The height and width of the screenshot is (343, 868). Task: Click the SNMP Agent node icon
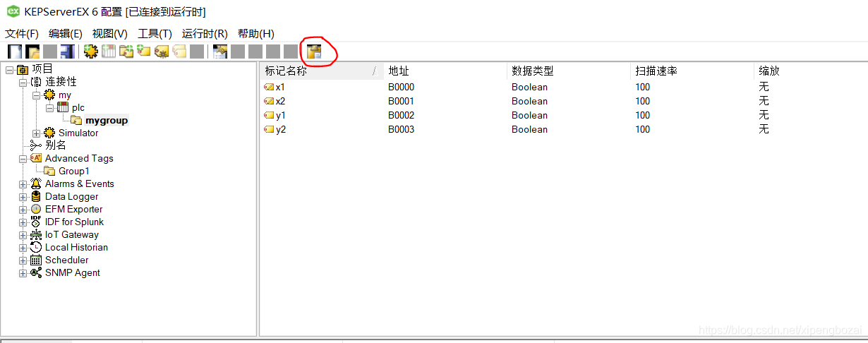tap(36, 272)
